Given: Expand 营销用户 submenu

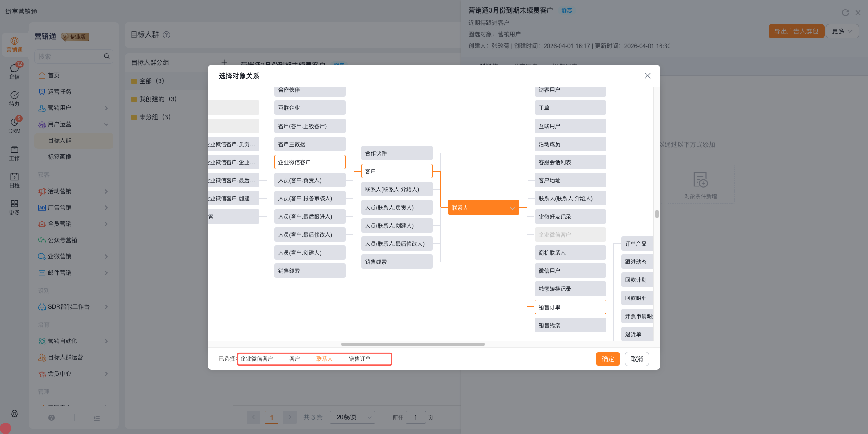Looking at the screenshot, I should tap(106, 108).
